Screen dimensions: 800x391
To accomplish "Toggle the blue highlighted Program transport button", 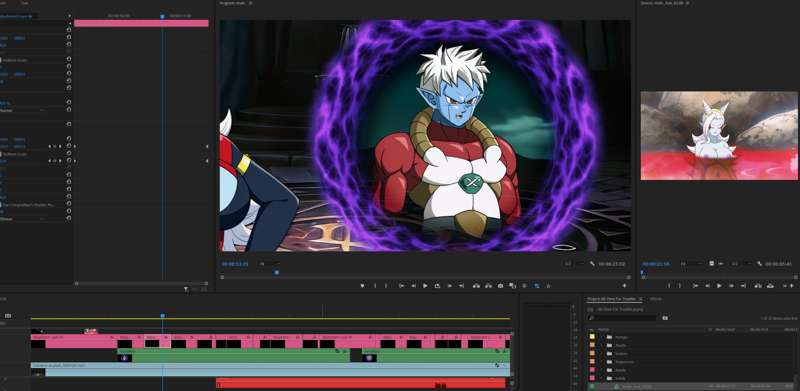I will [537, 286].
